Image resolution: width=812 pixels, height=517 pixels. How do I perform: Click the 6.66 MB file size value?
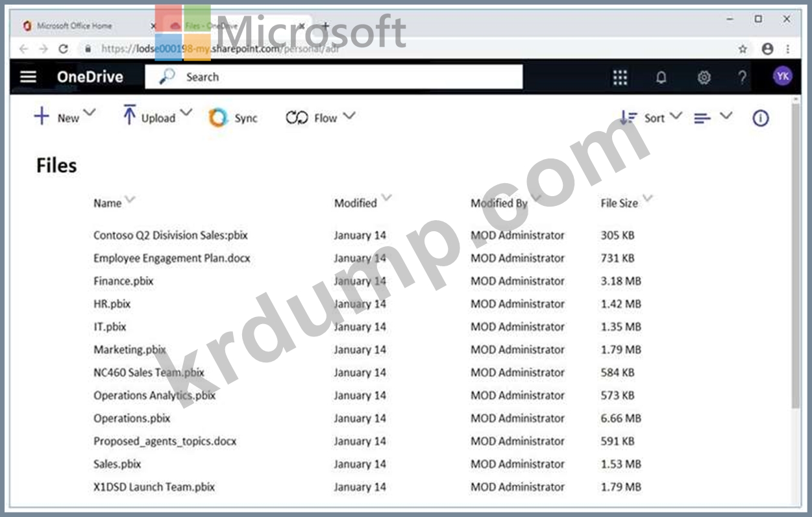point(621,418)
